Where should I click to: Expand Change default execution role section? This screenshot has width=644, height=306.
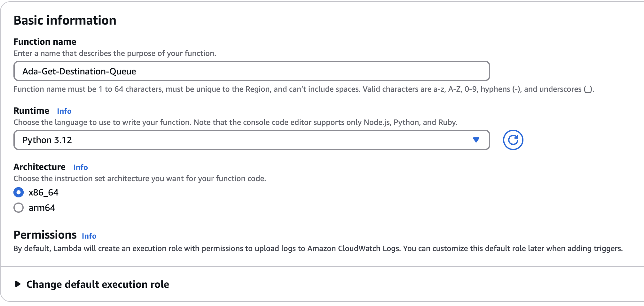pos(98,284)
